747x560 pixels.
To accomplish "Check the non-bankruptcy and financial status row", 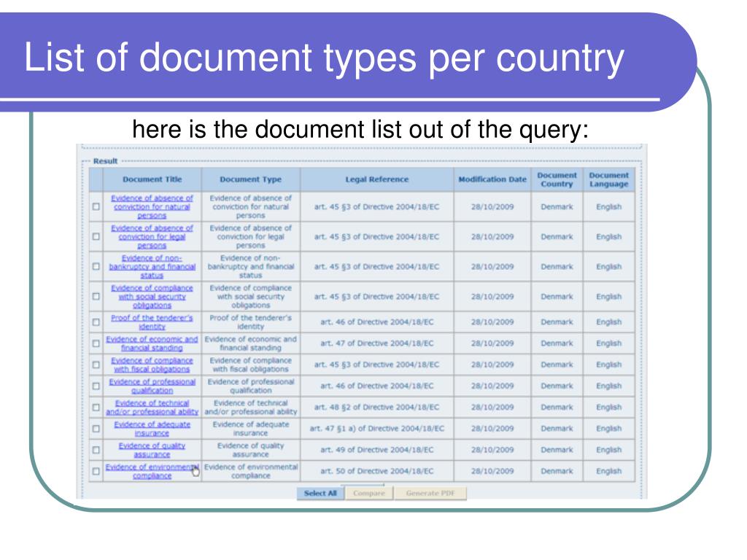I will tap(96, 266).
